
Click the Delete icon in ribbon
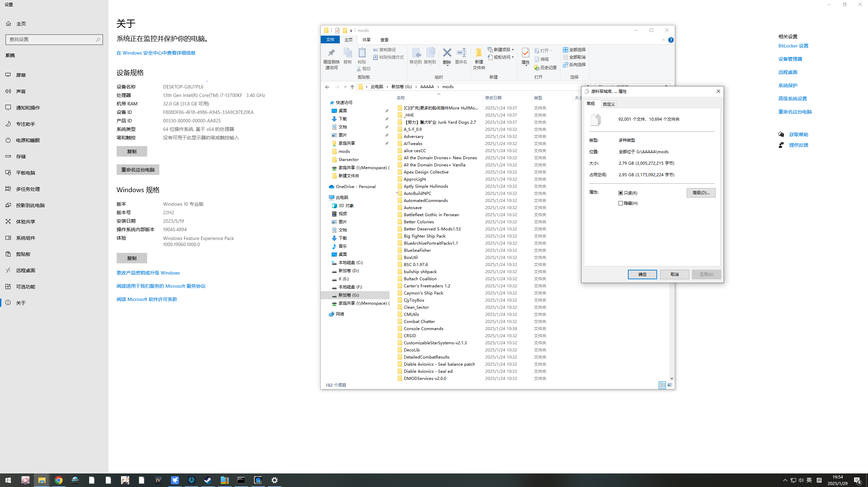pos(447,53)
